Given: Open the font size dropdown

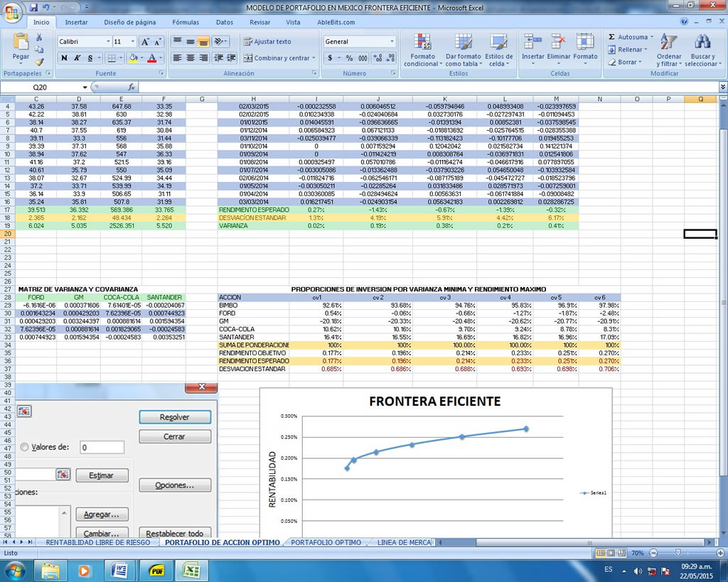Looking at the screenshot, I should click(133, 42).
